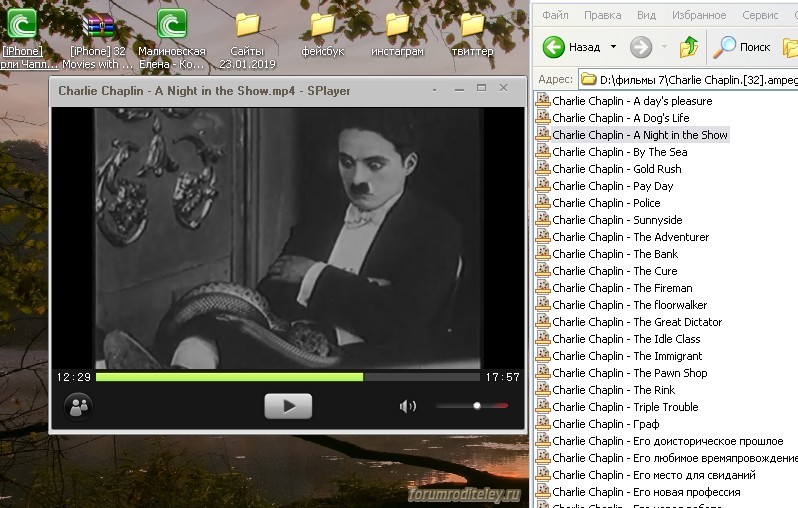Open the Правка menu
This screenshot has width=798, height=508.
pyautogui.click(x=603, y=15)
